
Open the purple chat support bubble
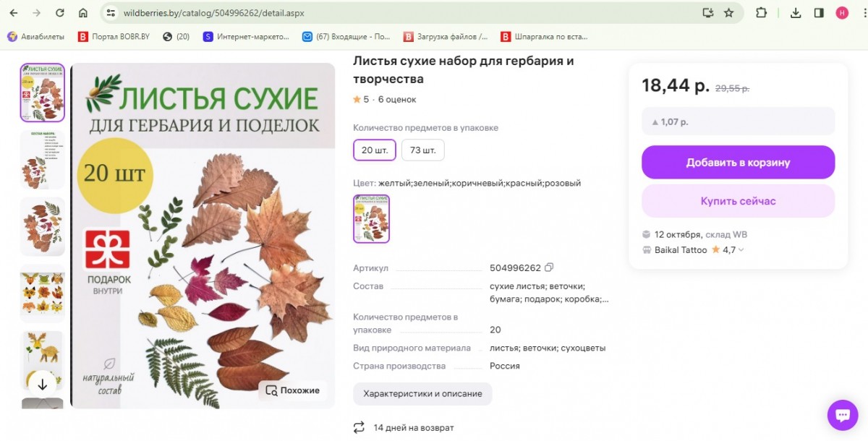(x=842, y=415)
